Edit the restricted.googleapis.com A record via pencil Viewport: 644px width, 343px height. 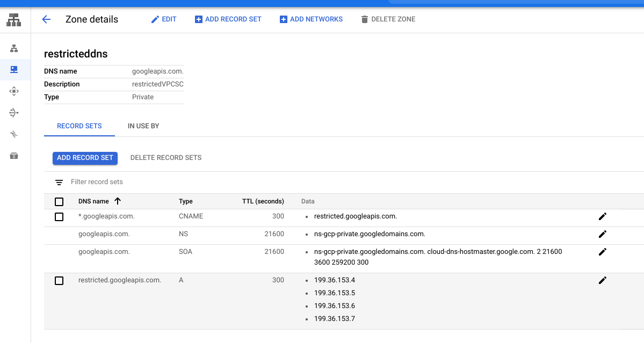(x=602, y=280)
